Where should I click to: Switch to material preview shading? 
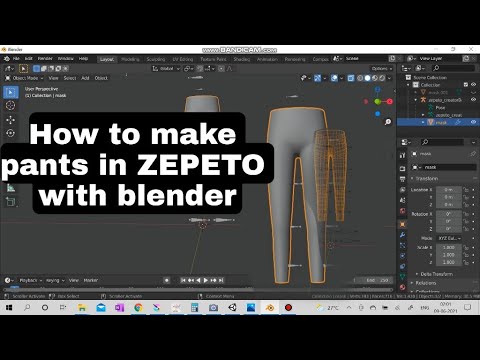(x=375, y=78)
